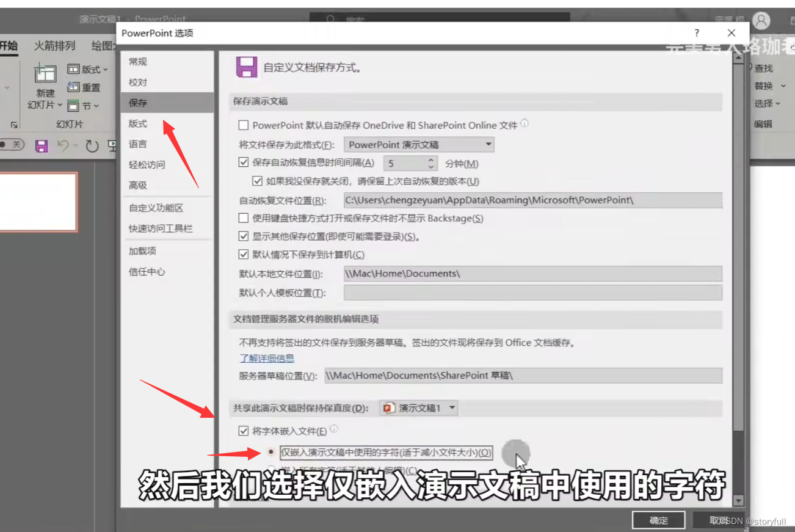Click the 编辑 group label in ribbon
The image size is (795, 532).
tap(763, 124)
